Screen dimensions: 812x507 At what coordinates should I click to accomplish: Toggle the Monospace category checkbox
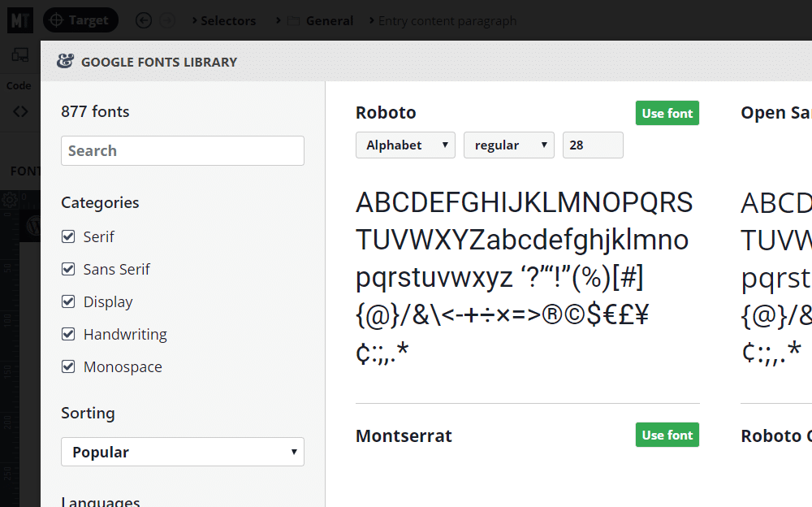[x=68, y=366]
